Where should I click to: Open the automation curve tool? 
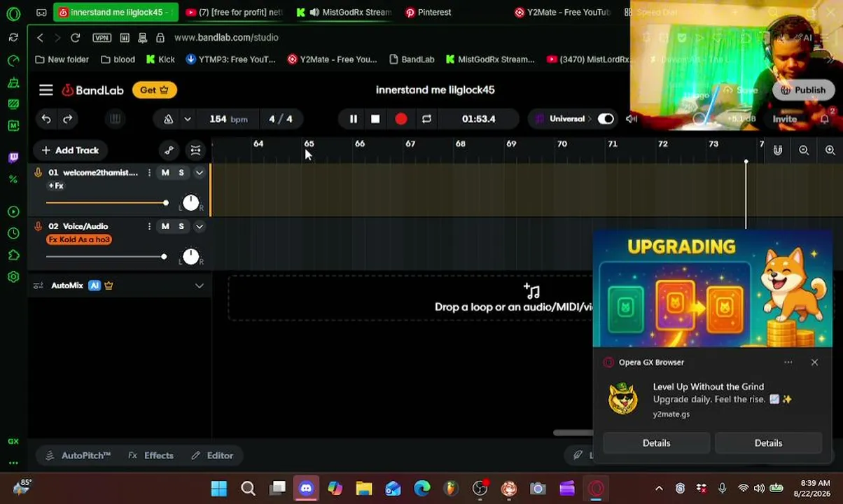[x=169, y=150]
